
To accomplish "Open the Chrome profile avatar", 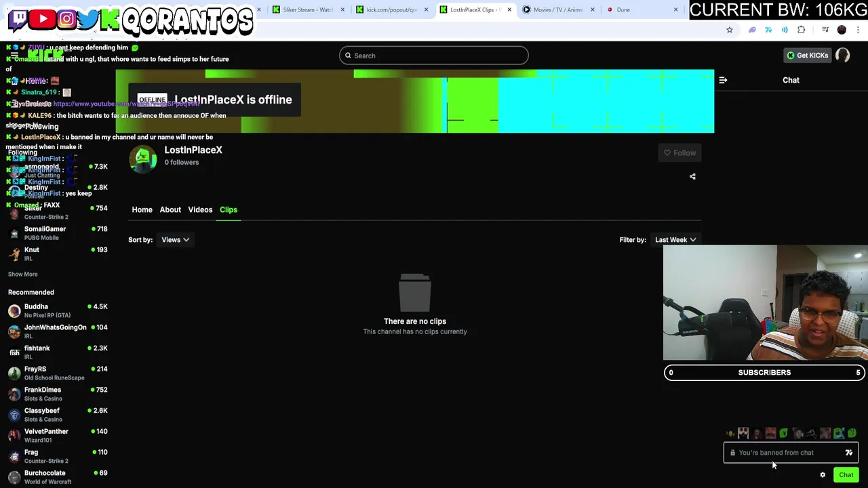I will [842, 30].
